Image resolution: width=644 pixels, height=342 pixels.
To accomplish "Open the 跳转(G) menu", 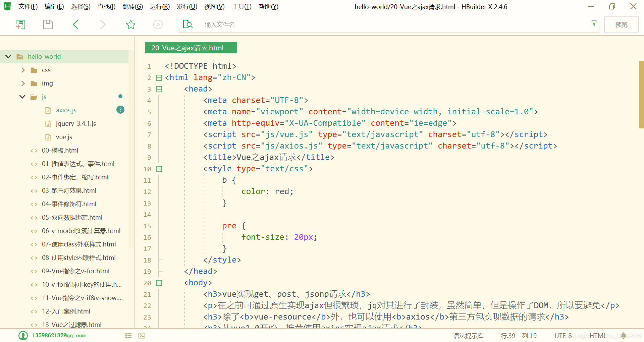I will (133, 7).
